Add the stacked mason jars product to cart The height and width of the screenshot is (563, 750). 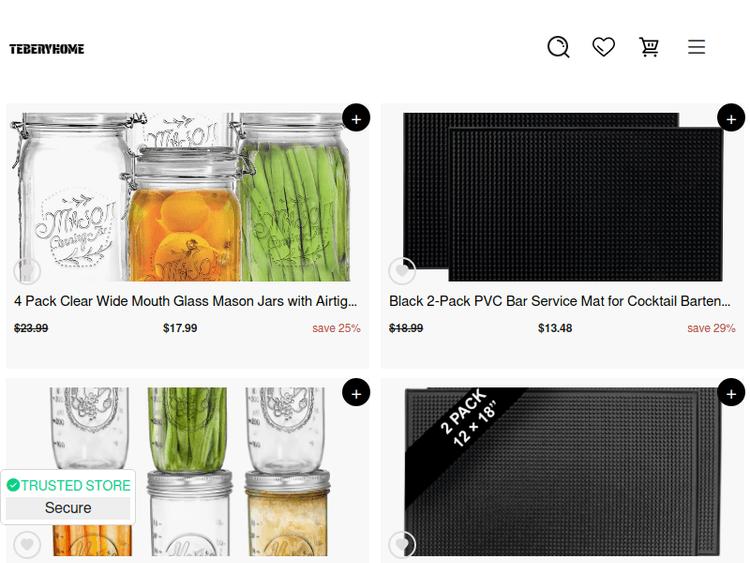(x=356, y=392)
